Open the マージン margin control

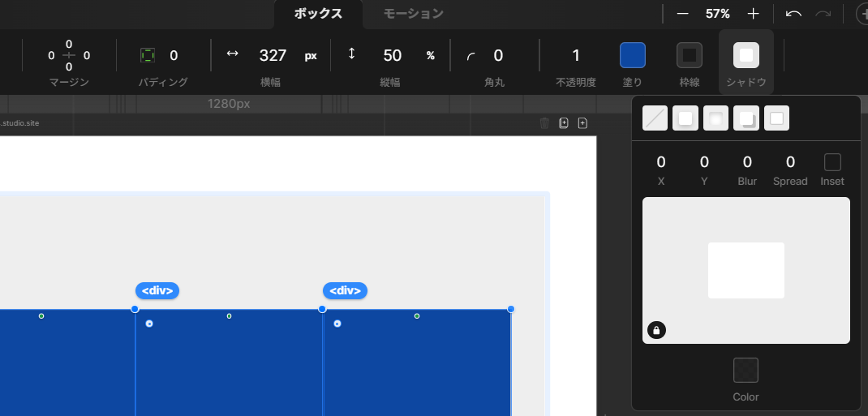click(69, 55)
